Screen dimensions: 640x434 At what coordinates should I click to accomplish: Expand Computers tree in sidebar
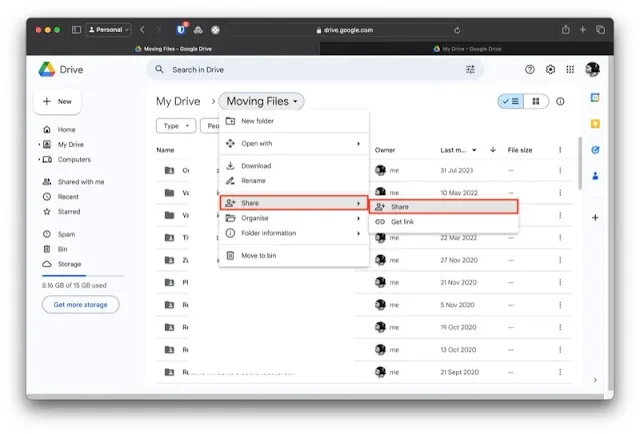pos(39,160)
